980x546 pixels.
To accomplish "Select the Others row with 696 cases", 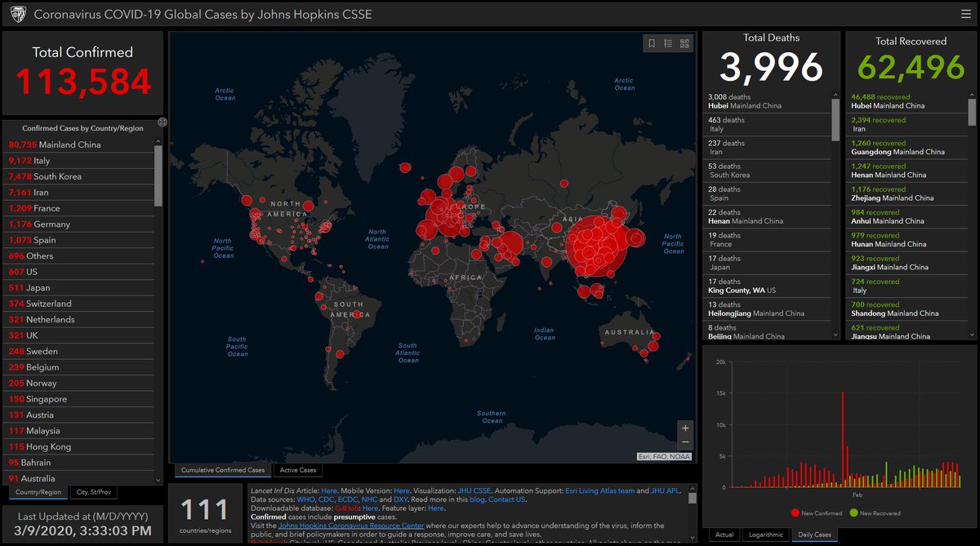I will tap(79, 256).
